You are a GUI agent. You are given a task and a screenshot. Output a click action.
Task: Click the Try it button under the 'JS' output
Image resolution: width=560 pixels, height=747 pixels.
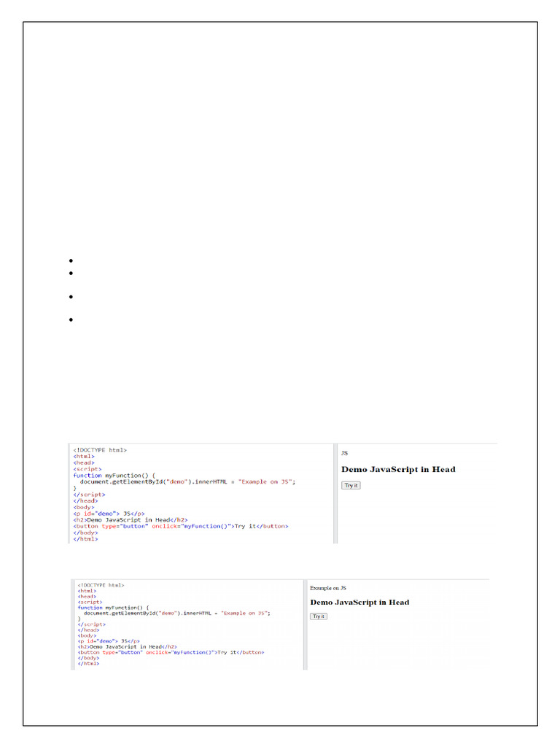click(351, 485)
